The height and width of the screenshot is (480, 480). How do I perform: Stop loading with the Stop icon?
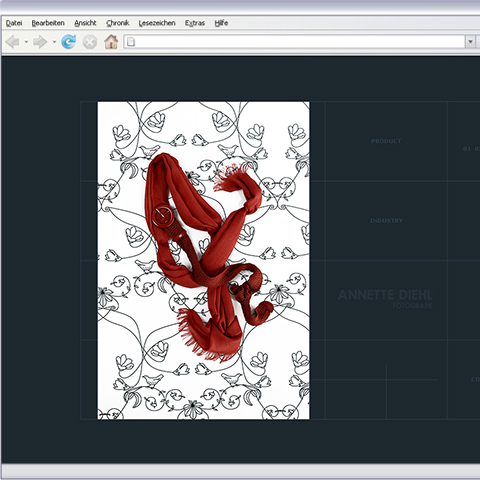90,42
